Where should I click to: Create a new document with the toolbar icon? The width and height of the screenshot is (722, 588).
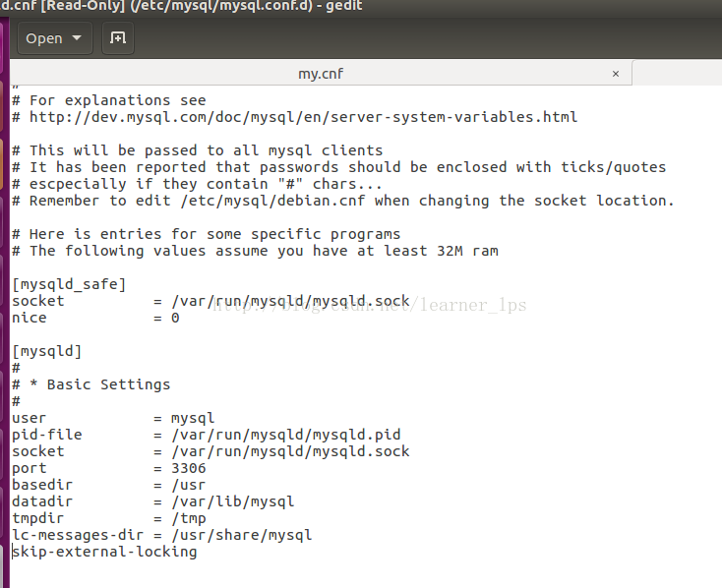pos(118,38)
